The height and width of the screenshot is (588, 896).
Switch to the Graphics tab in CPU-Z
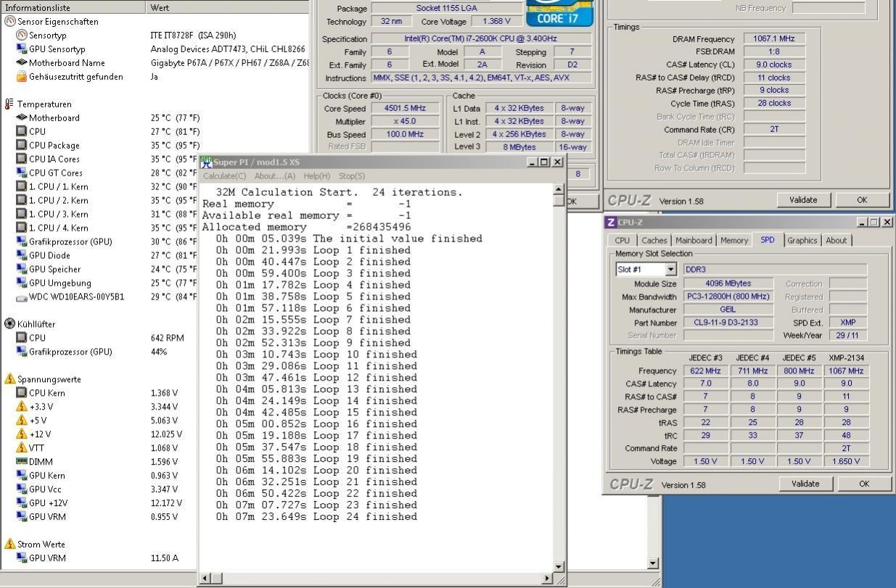click(802, 241)
